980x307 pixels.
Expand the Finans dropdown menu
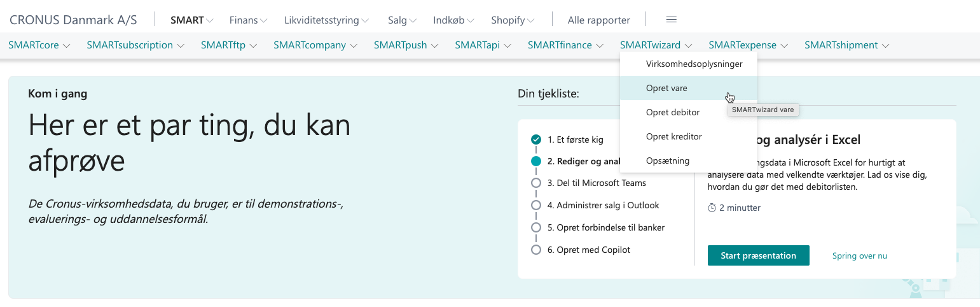(x=248, y=20)
